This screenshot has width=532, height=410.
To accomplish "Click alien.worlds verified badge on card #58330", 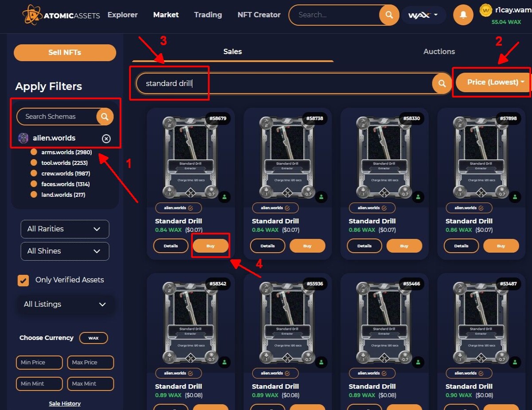I will 372,208.
